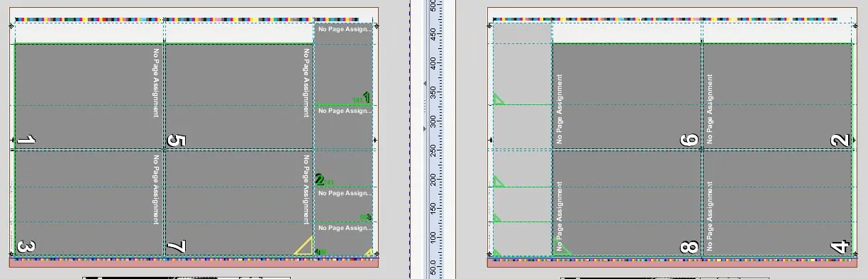
Task: Select the light gray empty column on back sheet
Action: click(x=523, y=139)
